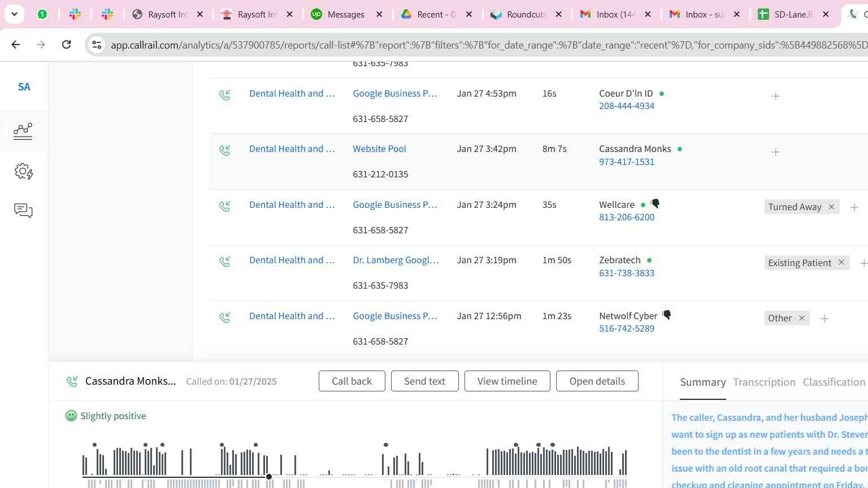Screen dimensions: 868x488
Task: Remove the Turned Away tag
Action: click(x=831, y=207)
